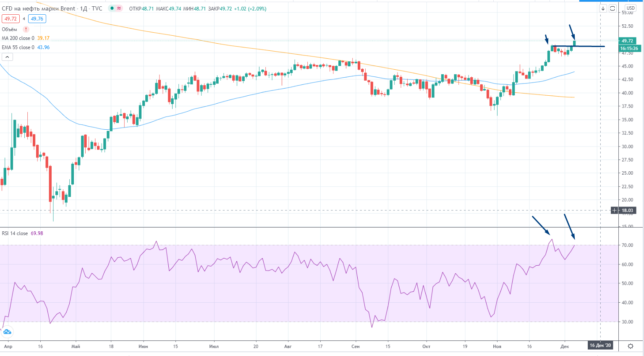Click the 16 Дек '20 date label
The width and height of the screenshot is (644, 356).
[600, 346]
